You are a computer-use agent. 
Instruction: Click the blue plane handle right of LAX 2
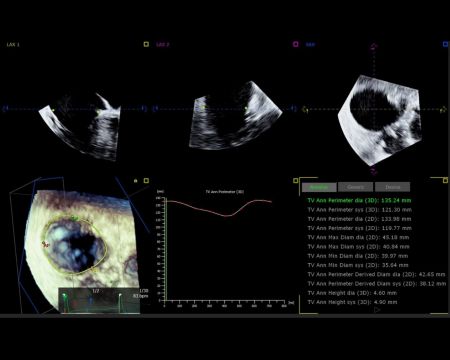pyautogui.click(x=293, y=109)
